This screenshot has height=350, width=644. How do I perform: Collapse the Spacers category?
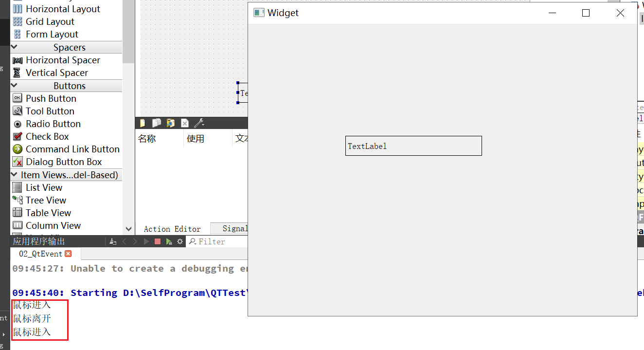point(14,47)
